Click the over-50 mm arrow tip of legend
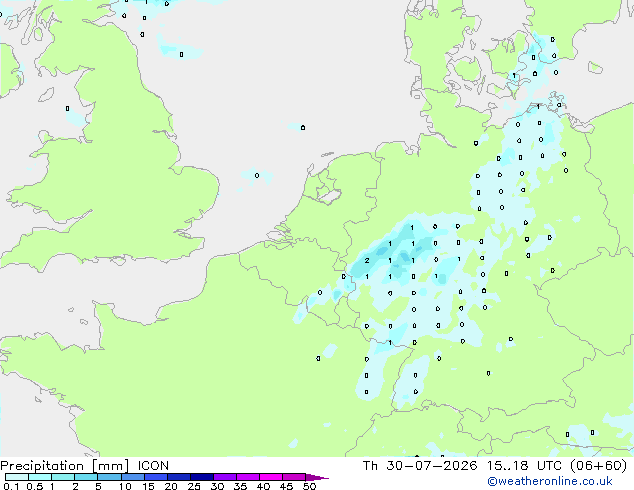The height and width of the screenshot is (490, 634). pyautogui.click(x=317, y=477)
